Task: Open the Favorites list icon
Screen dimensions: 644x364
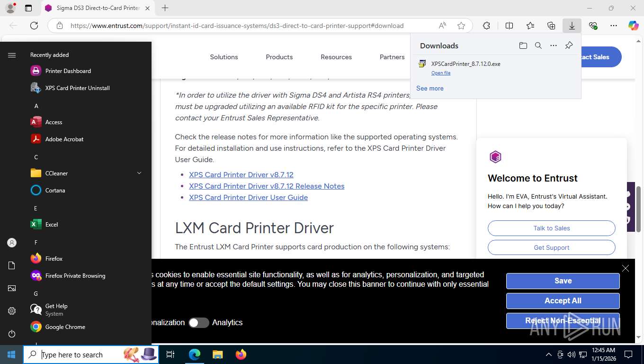Action: coord(530,26)
